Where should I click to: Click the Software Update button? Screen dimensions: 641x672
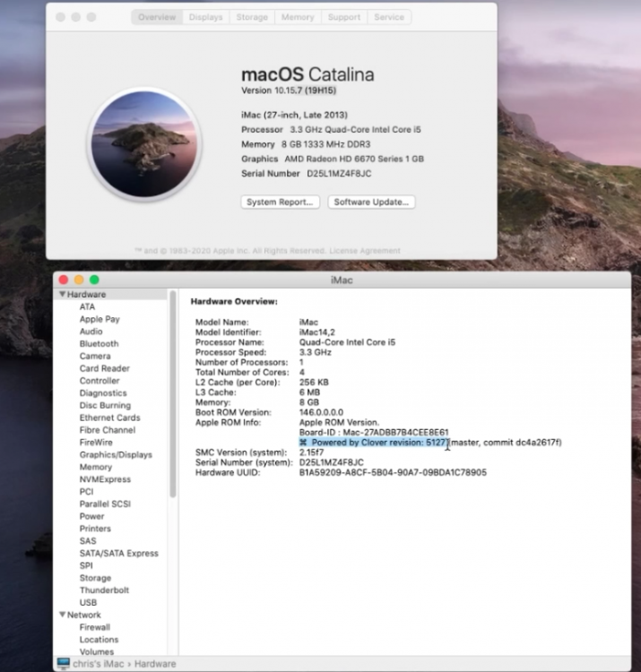click(x=371, y=202)
